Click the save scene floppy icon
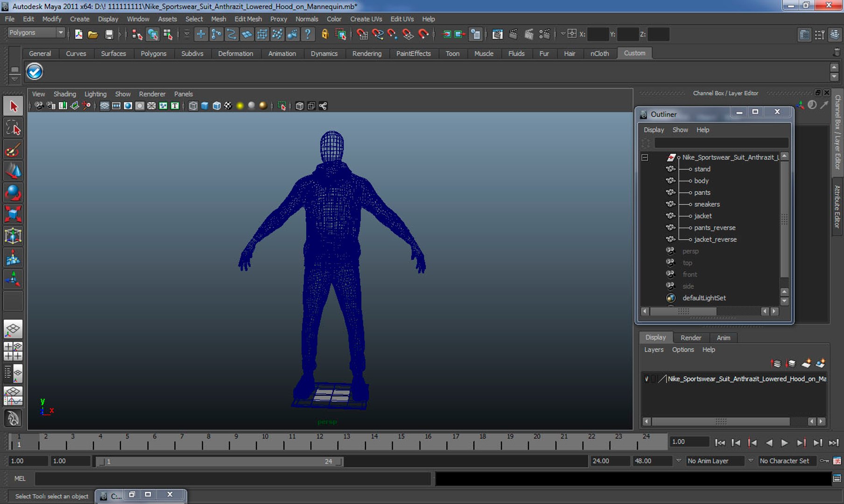The height and width of the screenshot is (504, 844). click(x=109, y=34)
